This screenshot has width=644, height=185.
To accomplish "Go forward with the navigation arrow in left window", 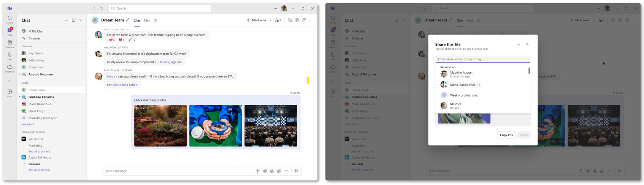I will 102,8.
